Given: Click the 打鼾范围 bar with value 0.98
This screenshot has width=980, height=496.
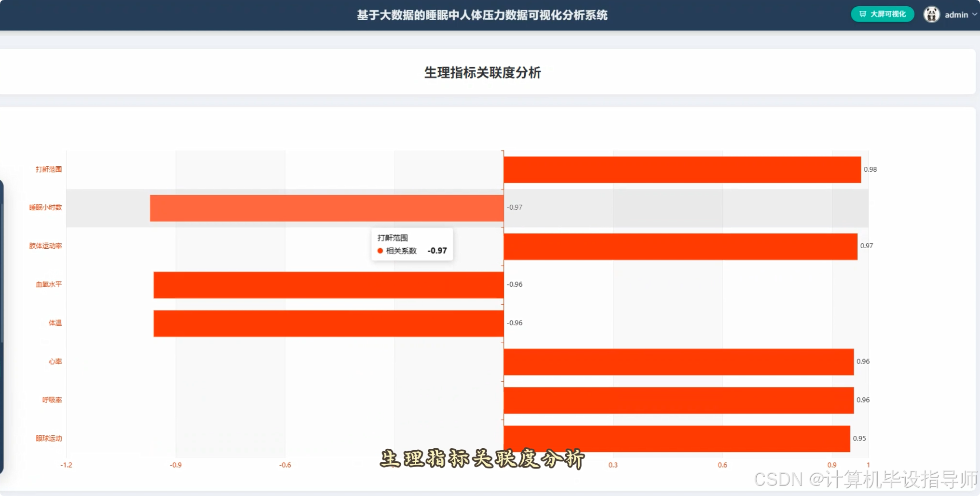Looking at the screenshot, I should (x=682, y=170).
